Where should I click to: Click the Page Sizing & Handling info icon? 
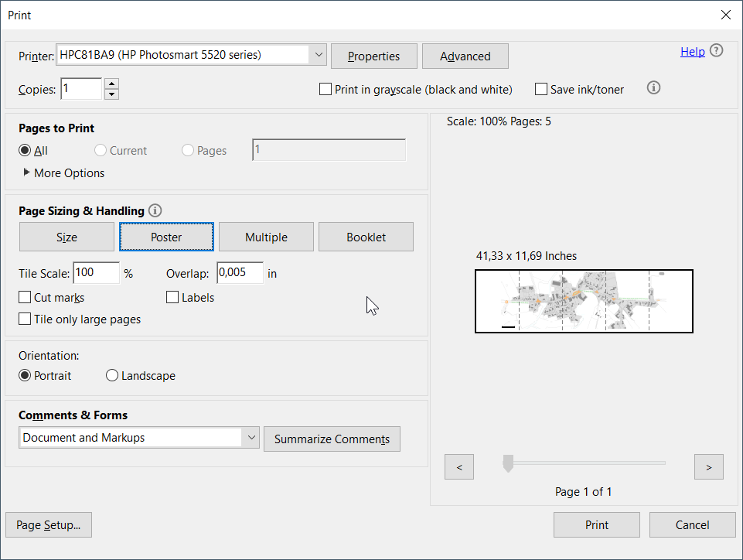pos(155,210)
